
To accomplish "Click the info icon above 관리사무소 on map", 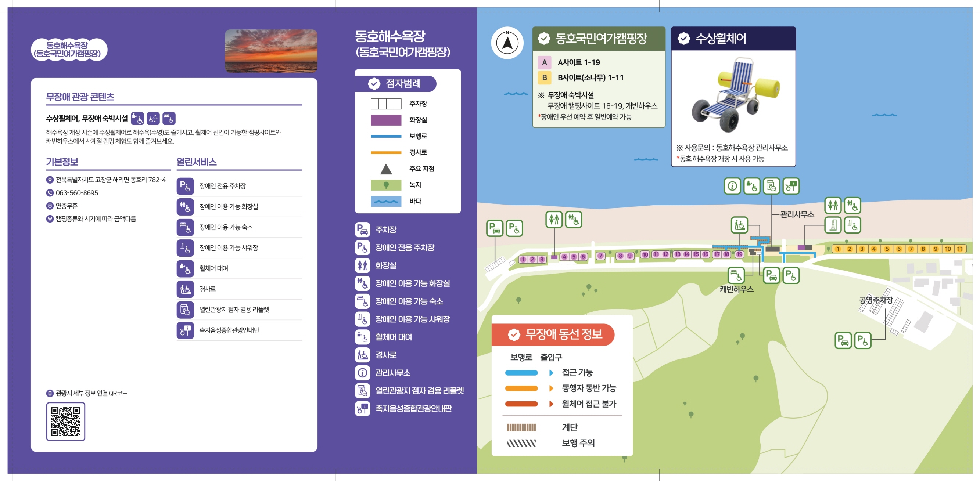I will pyautogui.click(x=732, y=186).
